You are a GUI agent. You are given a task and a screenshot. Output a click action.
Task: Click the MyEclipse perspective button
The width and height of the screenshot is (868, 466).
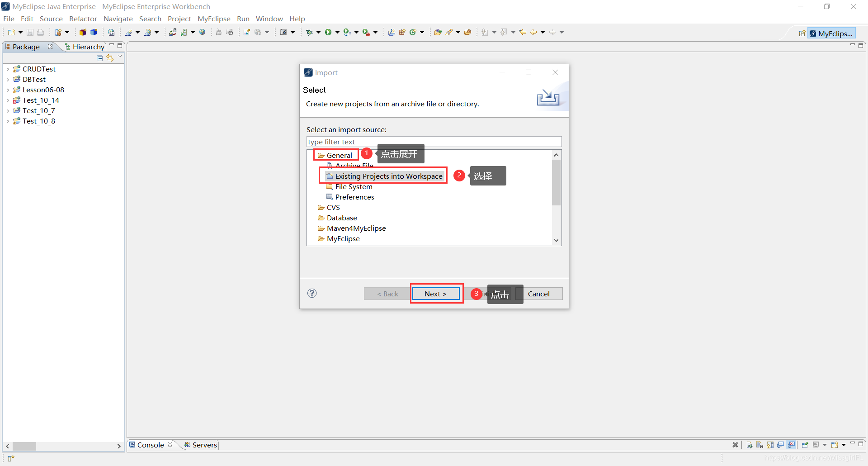pyautogui.click(x=831, y=33)
